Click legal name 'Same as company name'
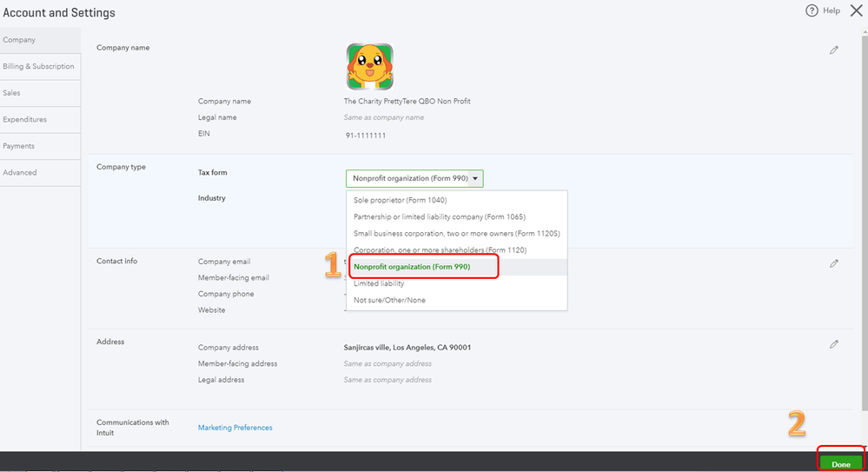This screenshot has height=472, width=868. click(x=384, y=117)
